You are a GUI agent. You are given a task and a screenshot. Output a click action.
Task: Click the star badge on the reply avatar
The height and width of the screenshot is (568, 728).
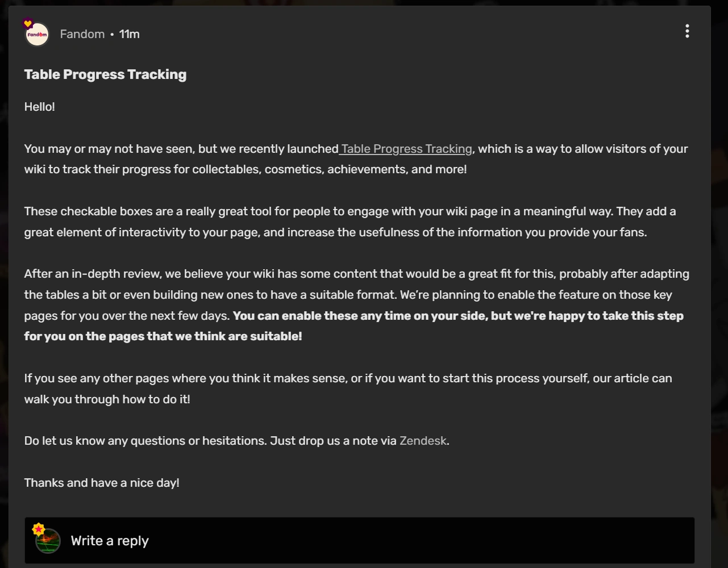(x=38, y=529)
